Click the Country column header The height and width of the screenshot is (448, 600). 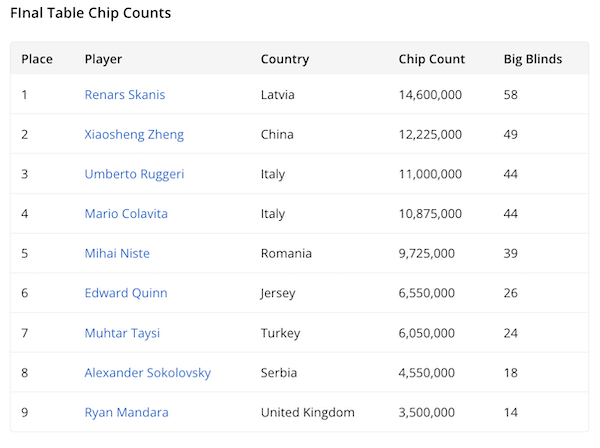pyautogui.click(x=285, y=59)
